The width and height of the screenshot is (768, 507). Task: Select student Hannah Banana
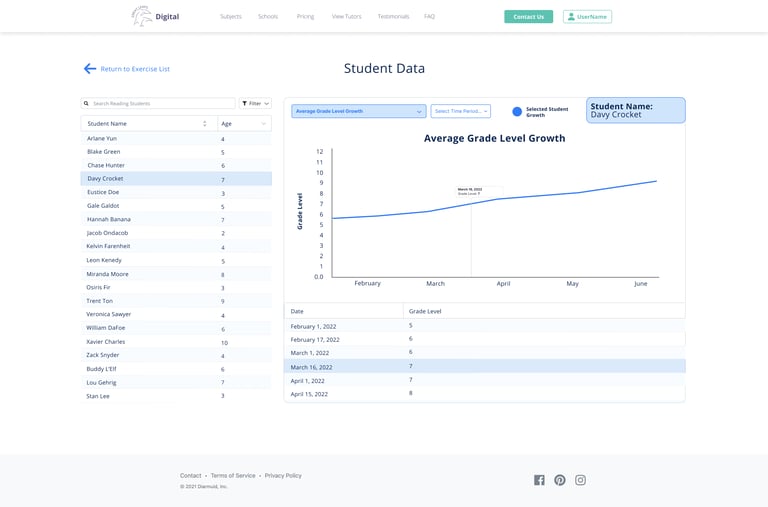[x=176, y=219]
